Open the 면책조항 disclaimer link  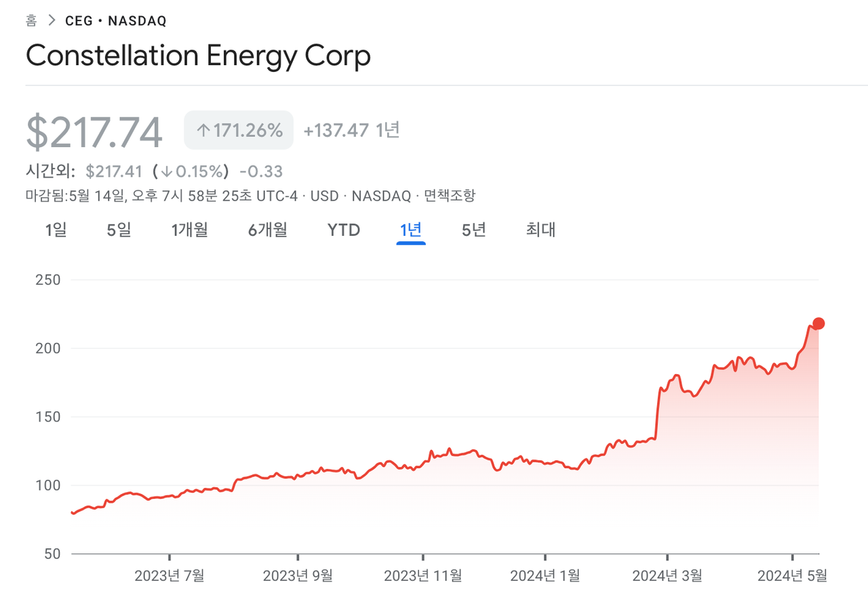(x=450, y=197)
